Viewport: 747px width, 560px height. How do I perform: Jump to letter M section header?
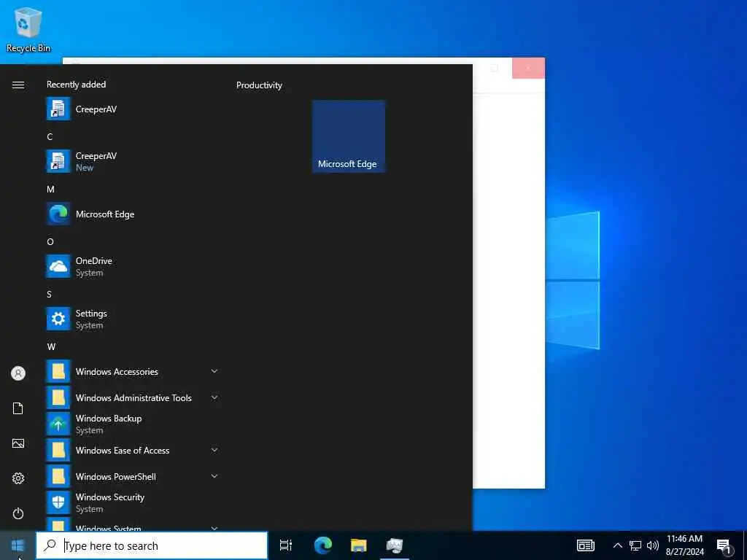tap(50, 190)
